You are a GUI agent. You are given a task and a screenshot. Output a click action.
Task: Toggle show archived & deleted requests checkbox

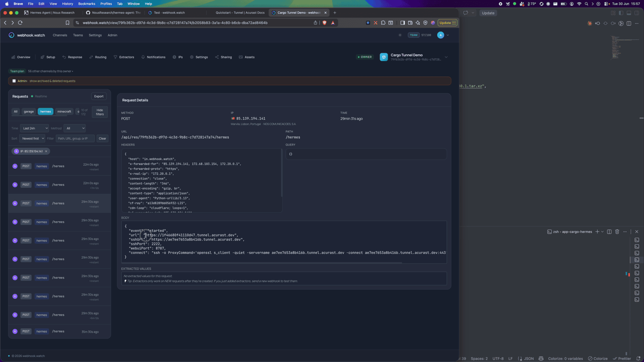point(14,81)
